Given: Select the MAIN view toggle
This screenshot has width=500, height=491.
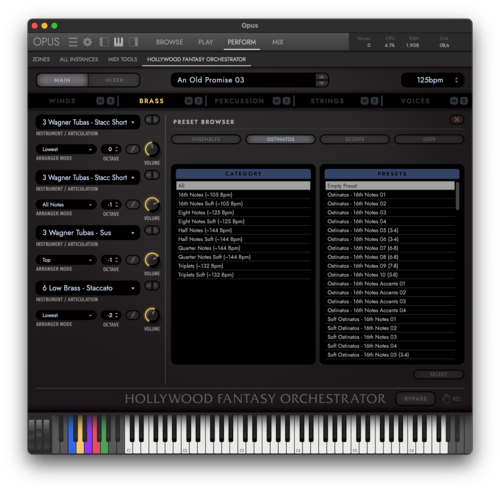Looking at the screenshot, I should click(62, 80).
